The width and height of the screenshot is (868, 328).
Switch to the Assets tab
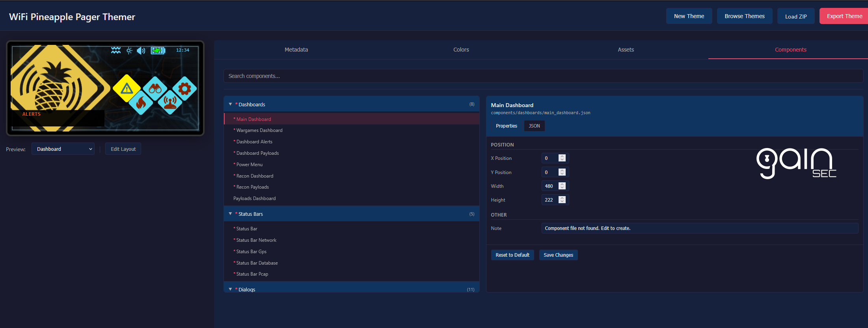click(x=626, y=50)
